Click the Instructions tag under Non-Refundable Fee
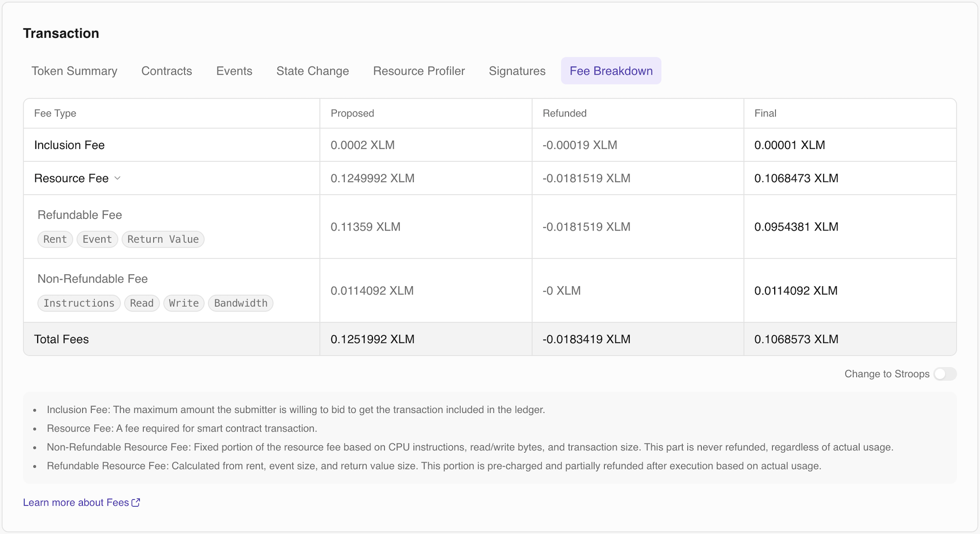The width and height of the screenshot is (980, 534). pos(78,303)
